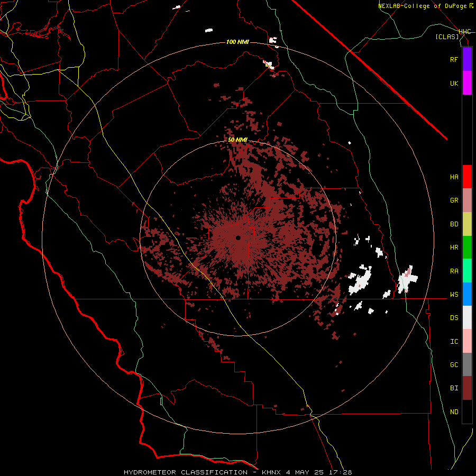Viewport: 476px width, 476px height.
Task: Click the 100 NMI range ring label
Action: point(237,42)
